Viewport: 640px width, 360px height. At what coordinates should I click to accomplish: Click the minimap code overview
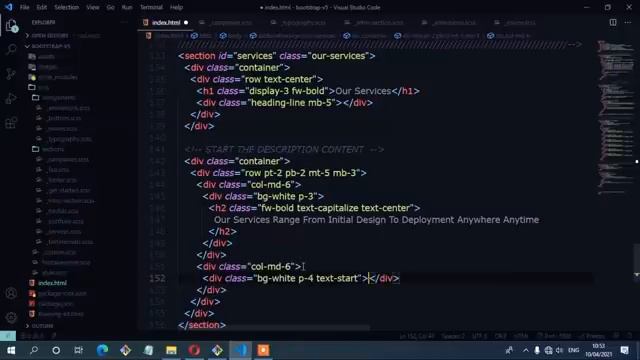click(x=615, y=118)
